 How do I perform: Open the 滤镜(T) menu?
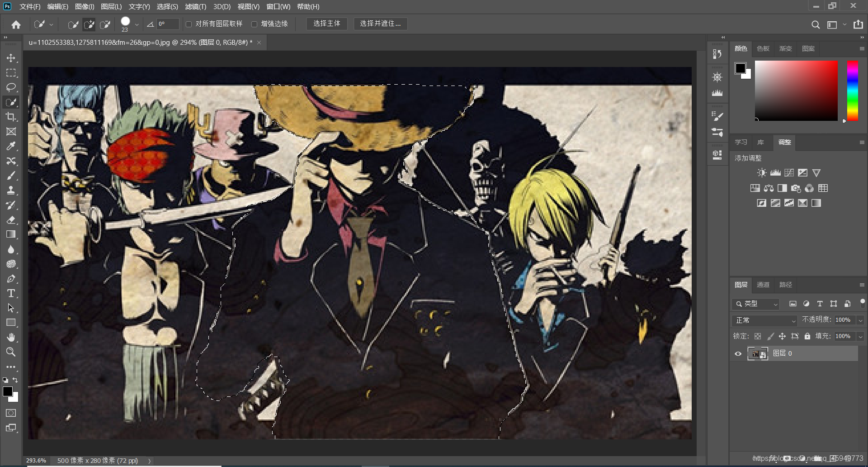(195, 6)
